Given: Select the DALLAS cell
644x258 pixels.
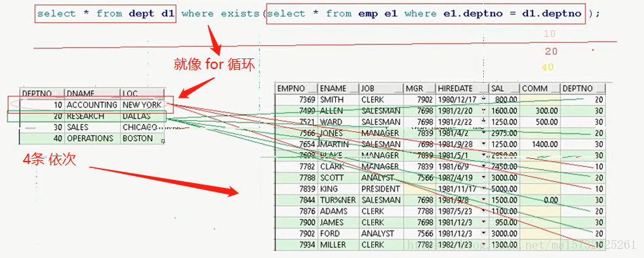Looking at the screenshot, I should pos(142,116).
